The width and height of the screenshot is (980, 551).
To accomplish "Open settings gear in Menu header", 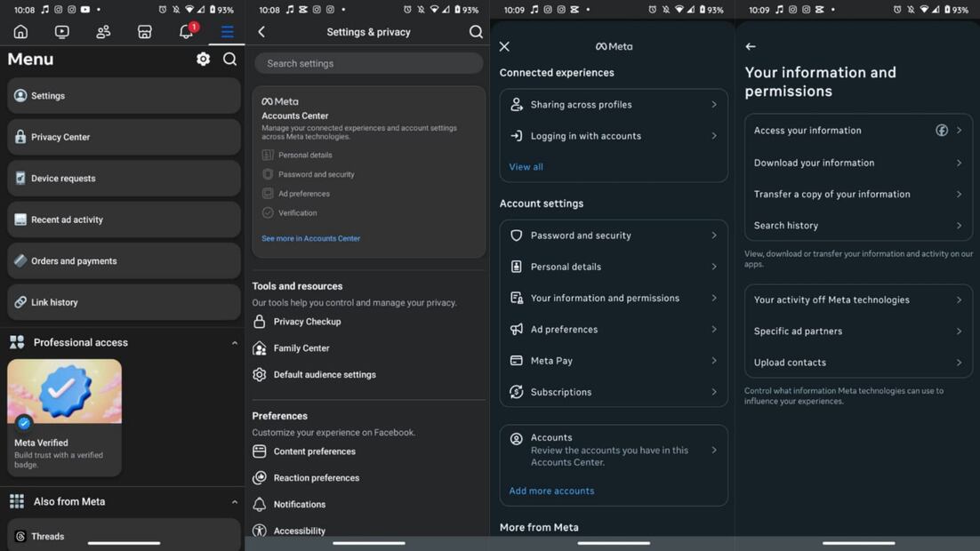I will (203, 60).
